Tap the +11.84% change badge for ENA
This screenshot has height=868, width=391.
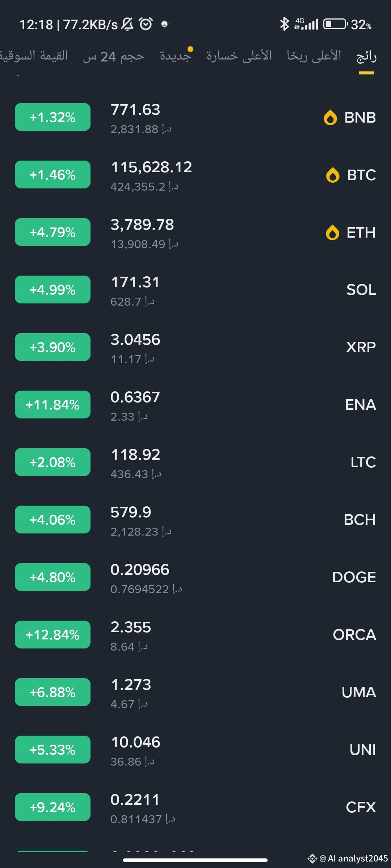52,405
